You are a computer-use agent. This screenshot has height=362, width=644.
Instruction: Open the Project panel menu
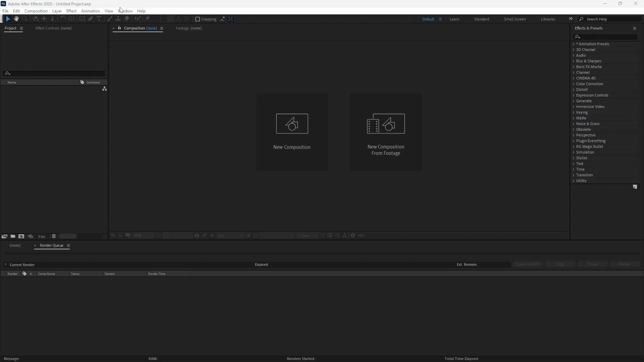(x=21, y=28)
